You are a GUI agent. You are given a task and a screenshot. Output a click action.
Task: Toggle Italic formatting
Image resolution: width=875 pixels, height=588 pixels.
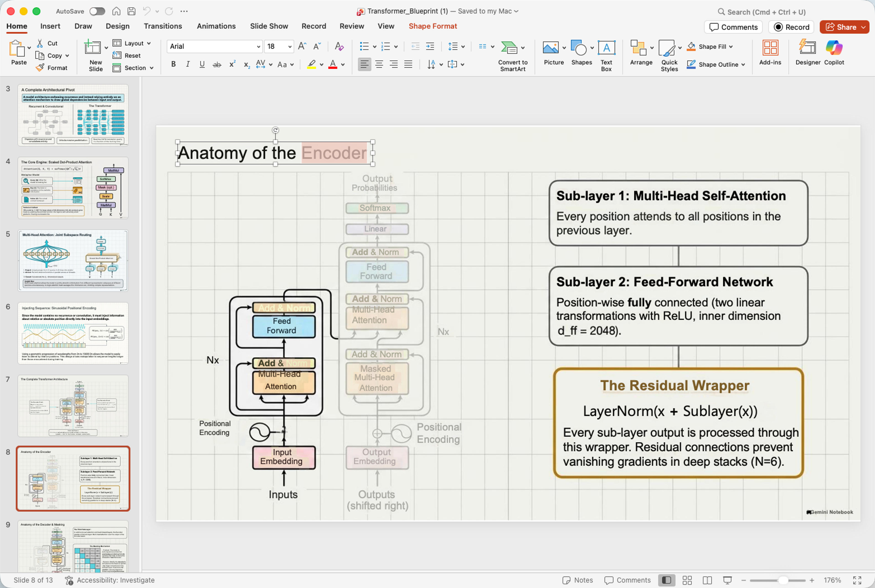click(188, 64)
